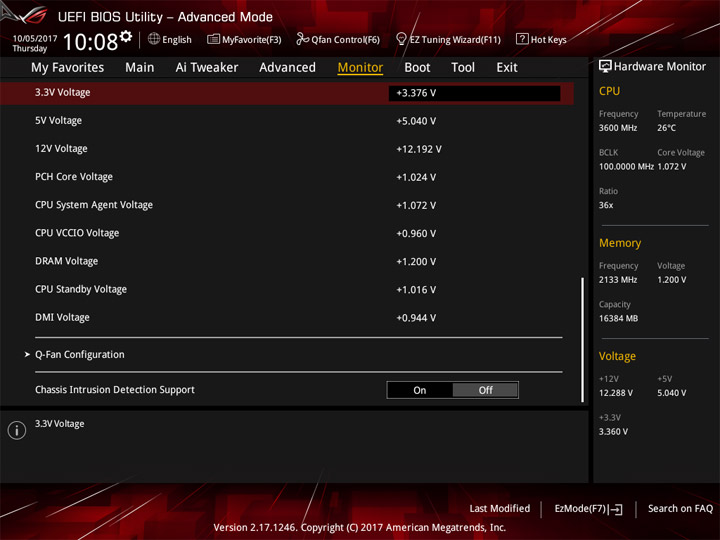This screenshot has width=720, height=540.
Task: Click the 10/05/2017 date text
Action: (x=35, y=39)
